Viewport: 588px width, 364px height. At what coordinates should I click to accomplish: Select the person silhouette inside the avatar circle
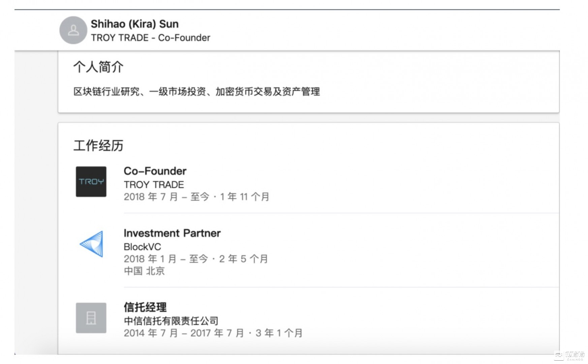(73, 30)
